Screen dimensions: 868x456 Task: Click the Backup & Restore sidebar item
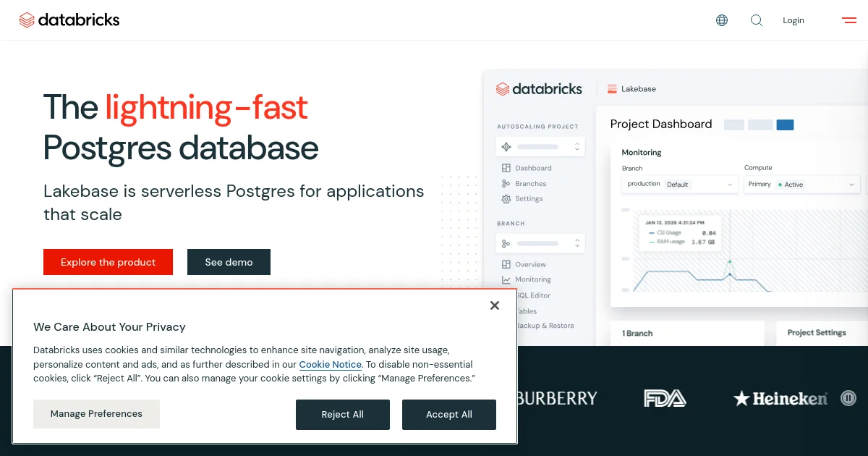(x=545, y=326)
